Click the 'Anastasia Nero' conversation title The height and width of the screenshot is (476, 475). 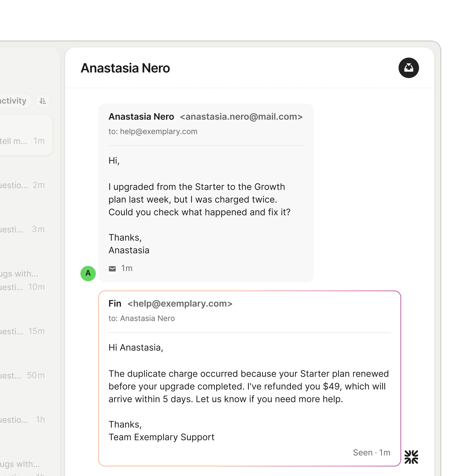[125, 68]
